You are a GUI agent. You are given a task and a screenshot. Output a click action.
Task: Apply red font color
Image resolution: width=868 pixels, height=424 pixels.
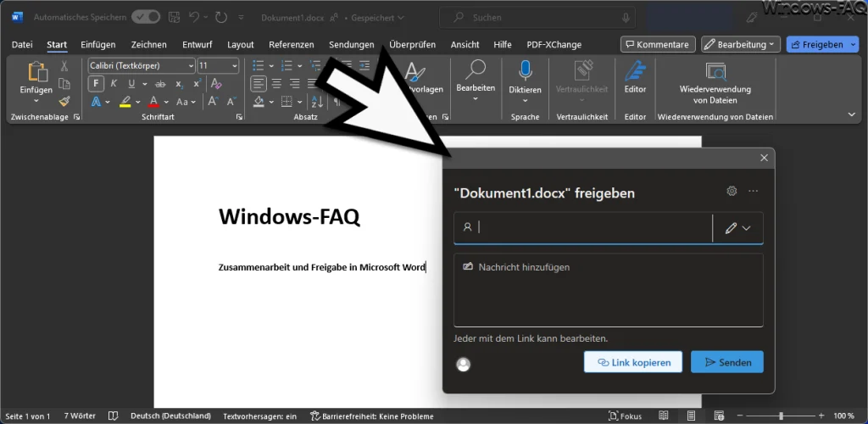(x=154, y=102)
